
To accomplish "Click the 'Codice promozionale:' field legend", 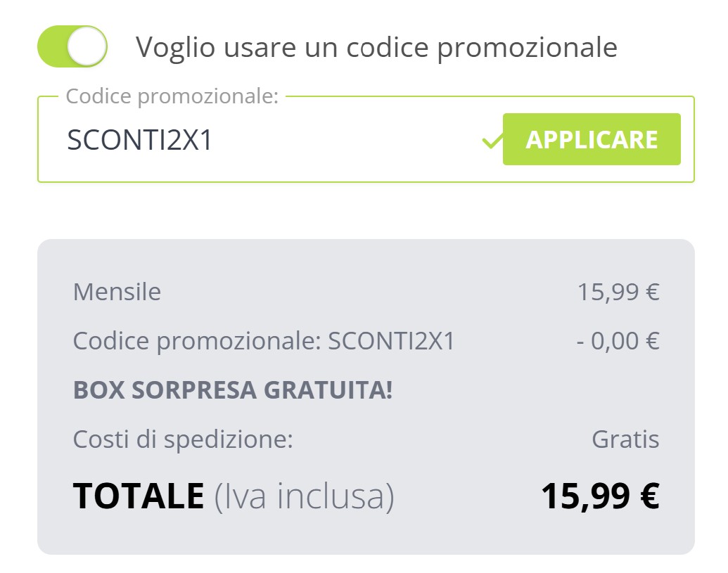I will pos(172,96).
